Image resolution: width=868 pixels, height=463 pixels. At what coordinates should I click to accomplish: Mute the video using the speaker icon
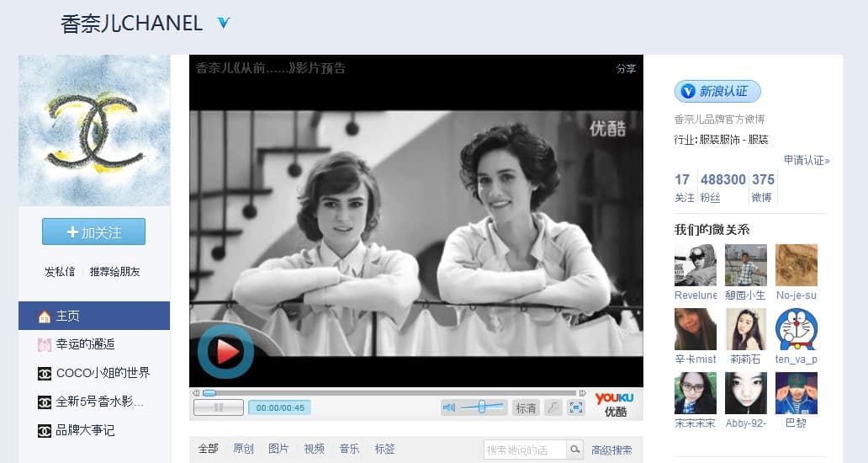[449, 407]
